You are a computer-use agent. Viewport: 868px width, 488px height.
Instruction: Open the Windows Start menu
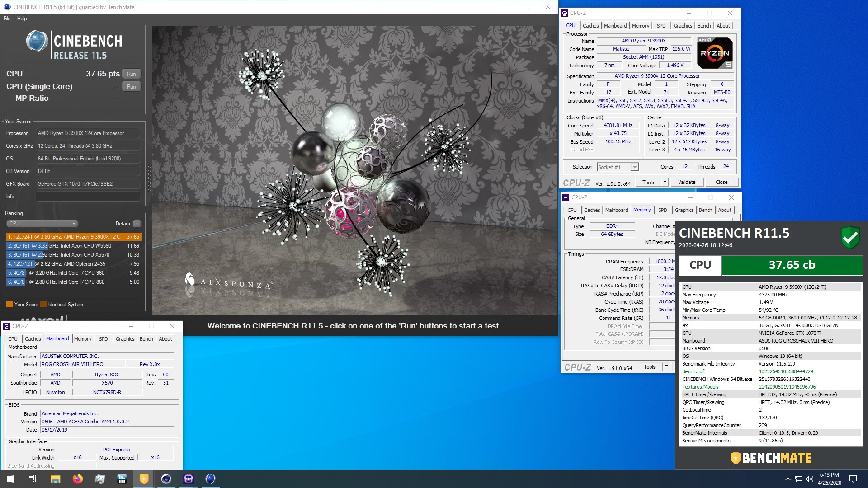pos(11,479)
